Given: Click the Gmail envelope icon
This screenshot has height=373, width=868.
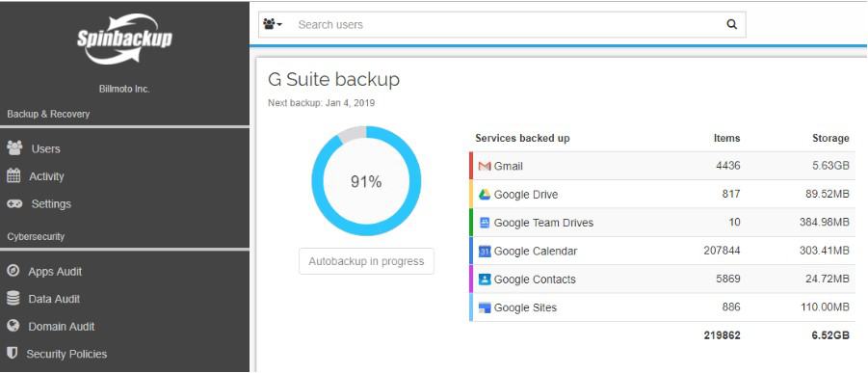Looking at the screenshot, I should pos(485,166).
